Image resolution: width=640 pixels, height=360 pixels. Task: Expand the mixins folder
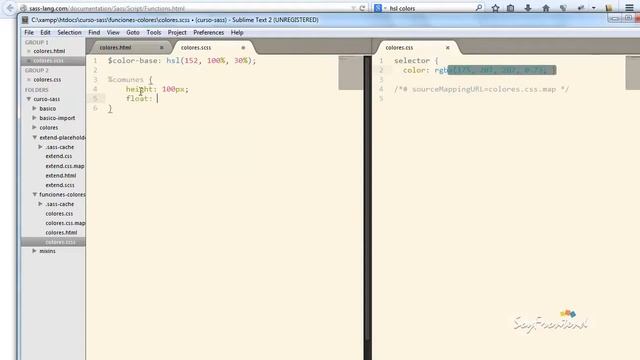[34, 251]
